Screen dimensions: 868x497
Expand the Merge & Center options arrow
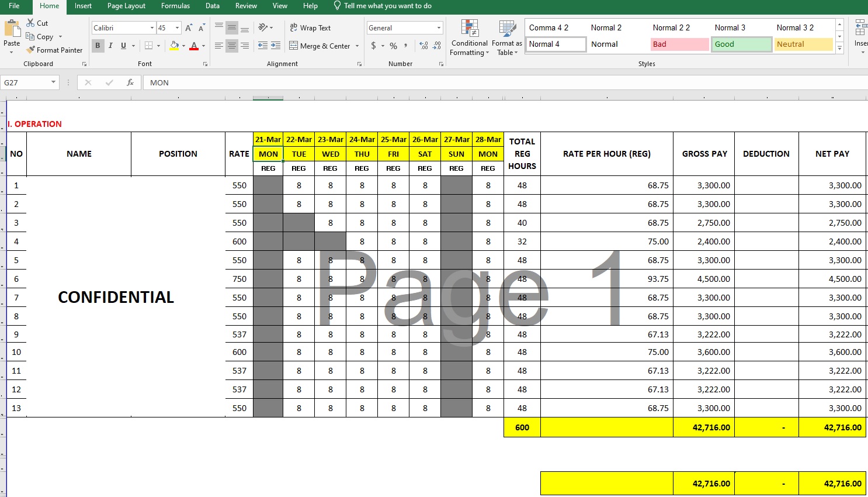[357, 46]
